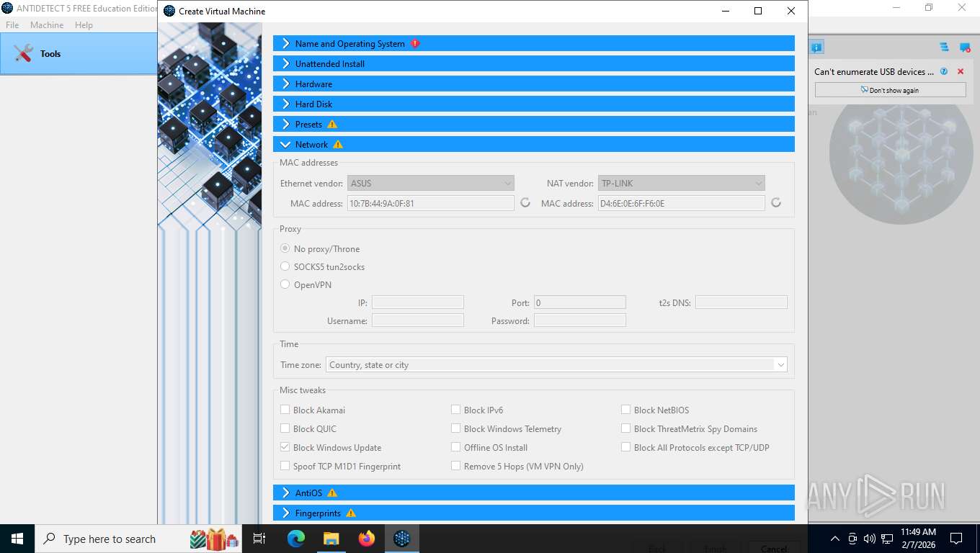Open File Explorer from taskbar

(x=331, y=539)
